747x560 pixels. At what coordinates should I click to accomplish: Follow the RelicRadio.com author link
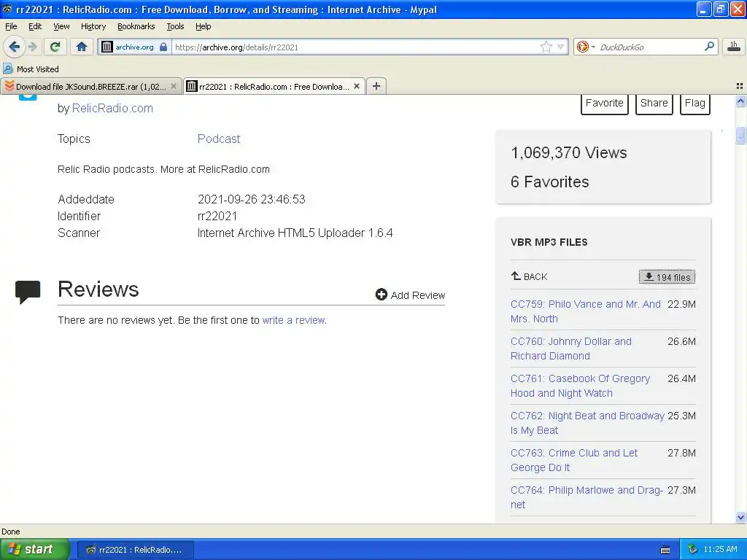click(112, 108)
